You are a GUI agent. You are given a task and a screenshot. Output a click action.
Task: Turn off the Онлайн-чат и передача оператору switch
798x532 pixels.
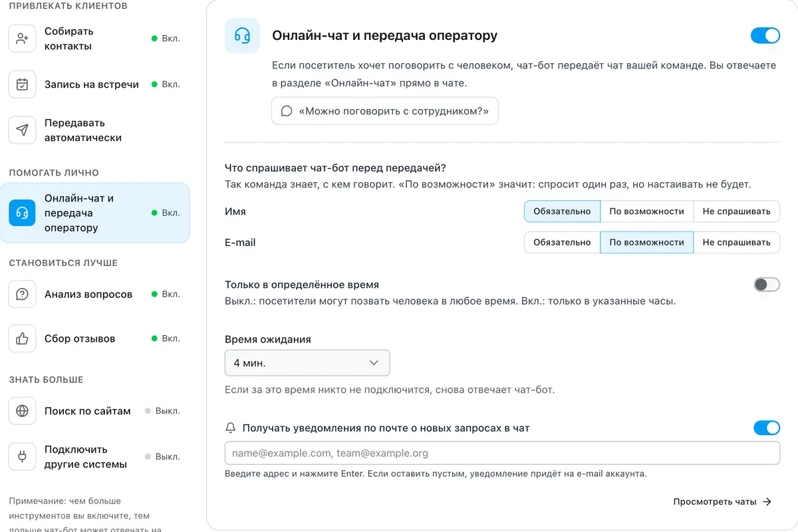[765, 35]
